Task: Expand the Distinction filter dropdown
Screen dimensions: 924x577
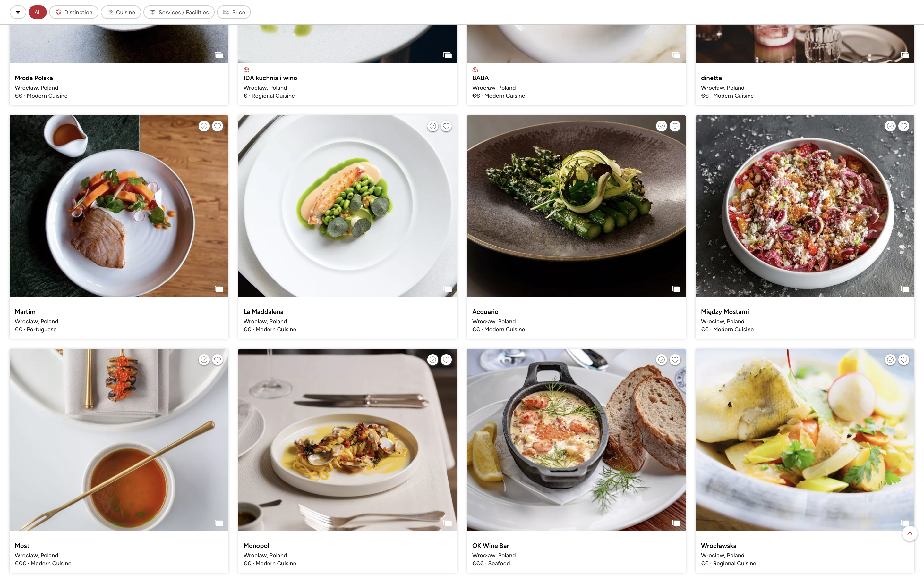Action: click(x=74, y=12)
